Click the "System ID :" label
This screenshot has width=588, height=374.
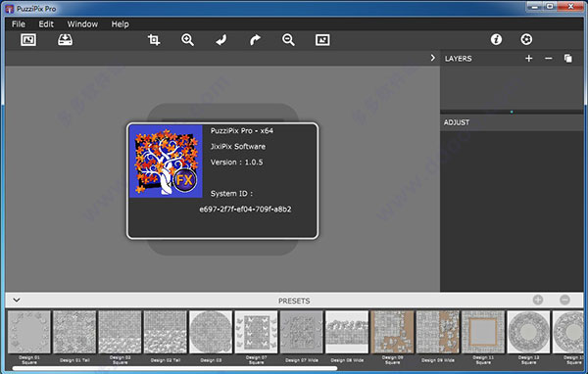(231, 194)
